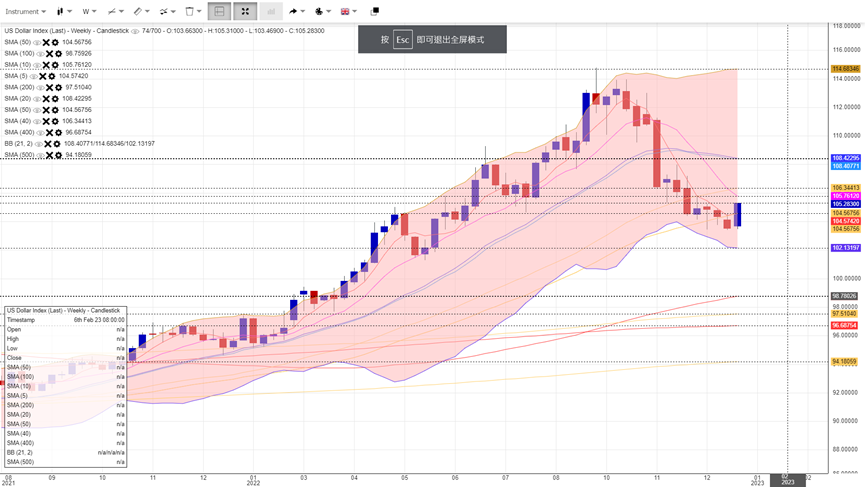Open SMA (20) settings gear
Screen dimensions: 865x487
(x=55, y=99)
